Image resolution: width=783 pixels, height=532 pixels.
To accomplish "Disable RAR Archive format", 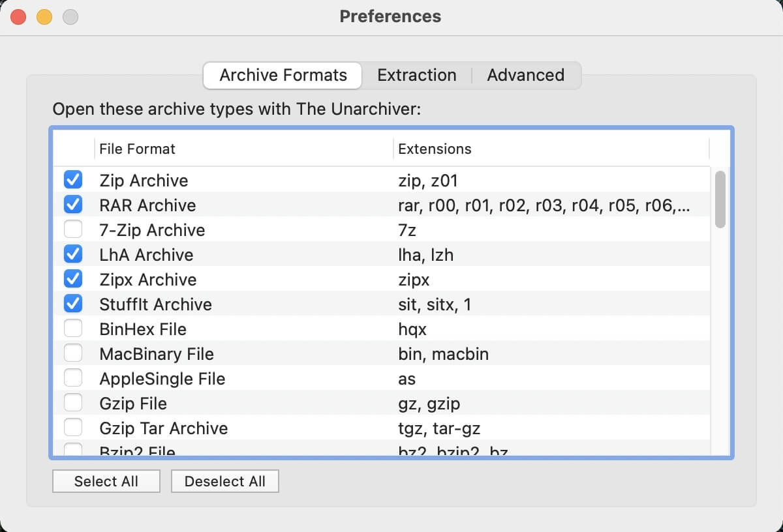I will point(73,205).
